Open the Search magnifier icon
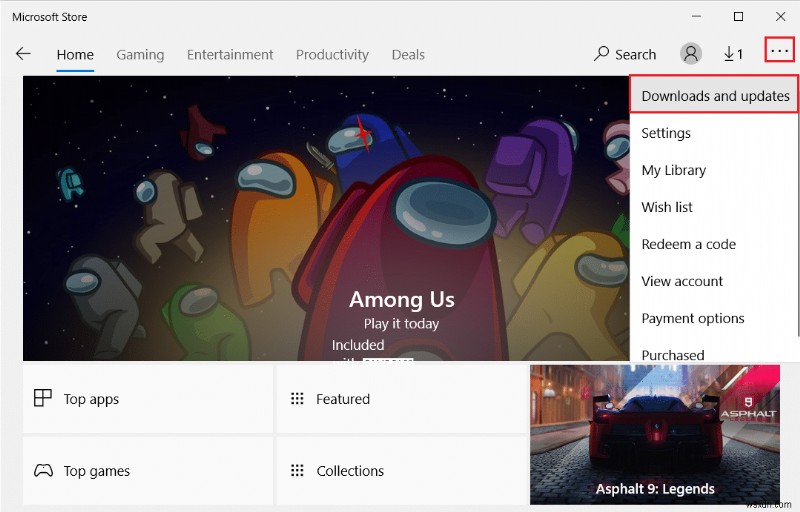This screenshot has width=800, height=512. point(601,54)
